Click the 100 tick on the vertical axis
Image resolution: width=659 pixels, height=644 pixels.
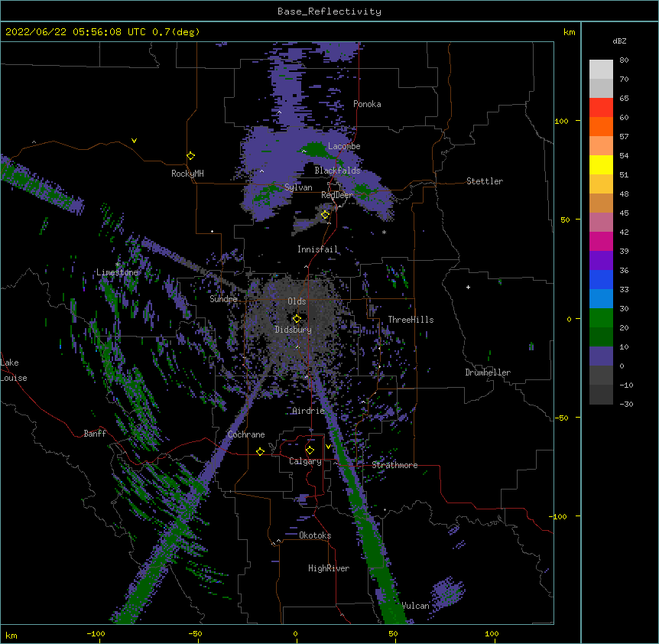[561, 121]
